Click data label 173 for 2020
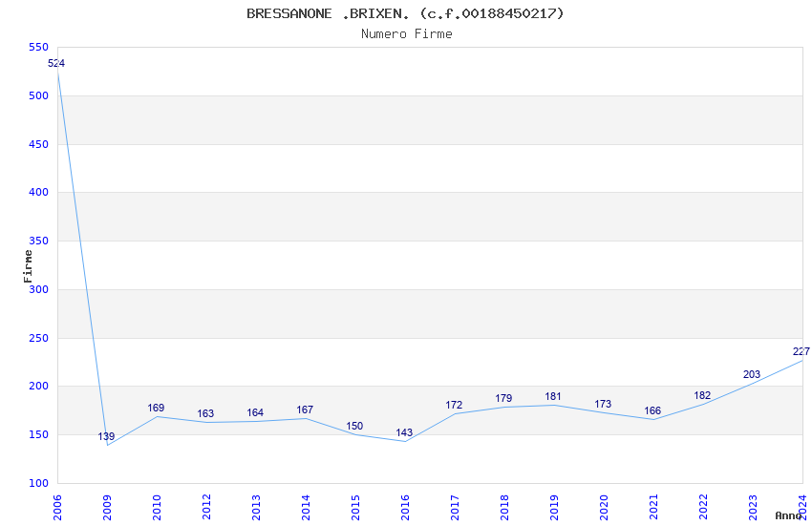Image resolution: width=812 pixels, height=525 pixels. coord(603,404)
